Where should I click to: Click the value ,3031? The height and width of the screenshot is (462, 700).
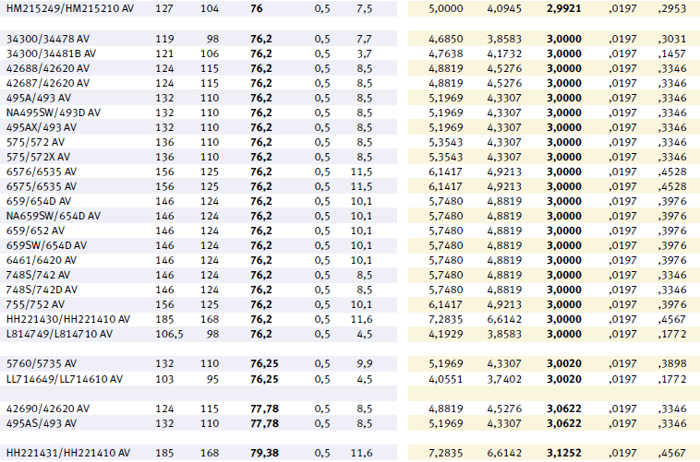coord(672,39)
